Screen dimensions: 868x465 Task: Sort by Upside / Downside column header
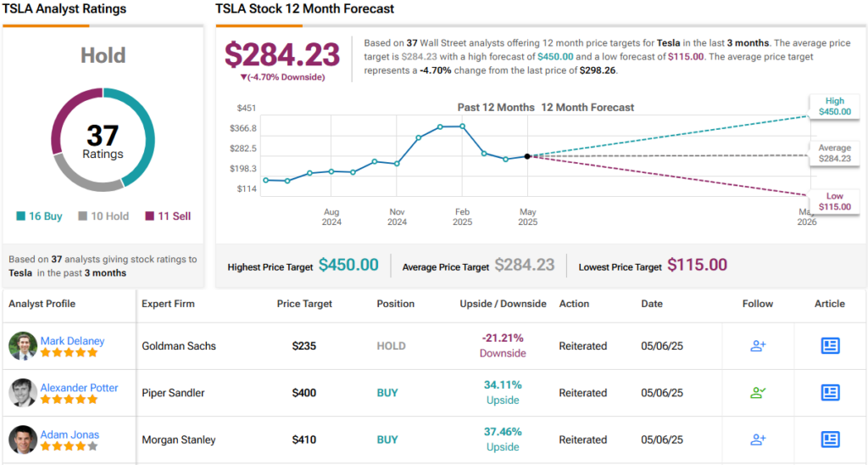[x=503, y=304]
